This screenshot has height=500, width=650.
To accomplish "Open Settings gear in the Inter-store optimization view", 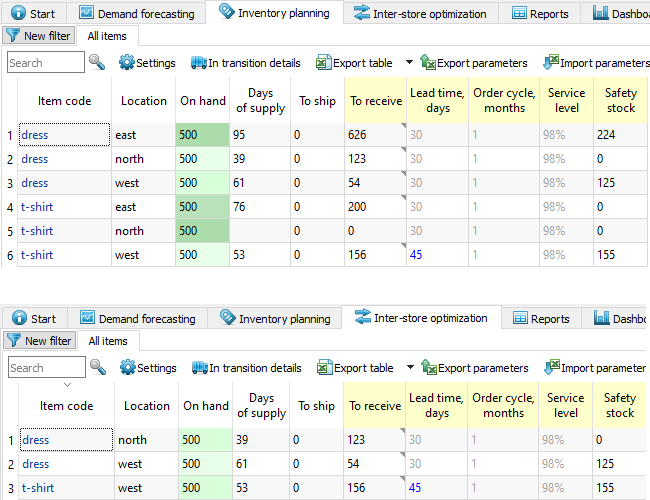I will tap(147, 368).
